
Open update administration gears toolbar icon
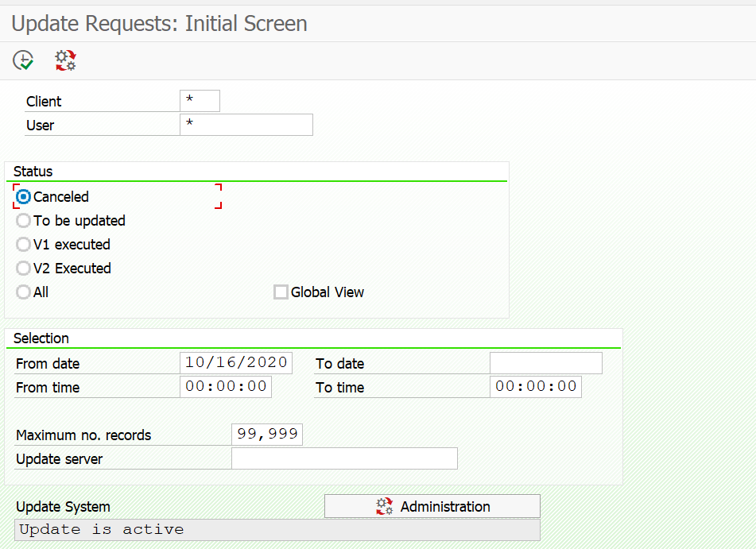point(65,60)
